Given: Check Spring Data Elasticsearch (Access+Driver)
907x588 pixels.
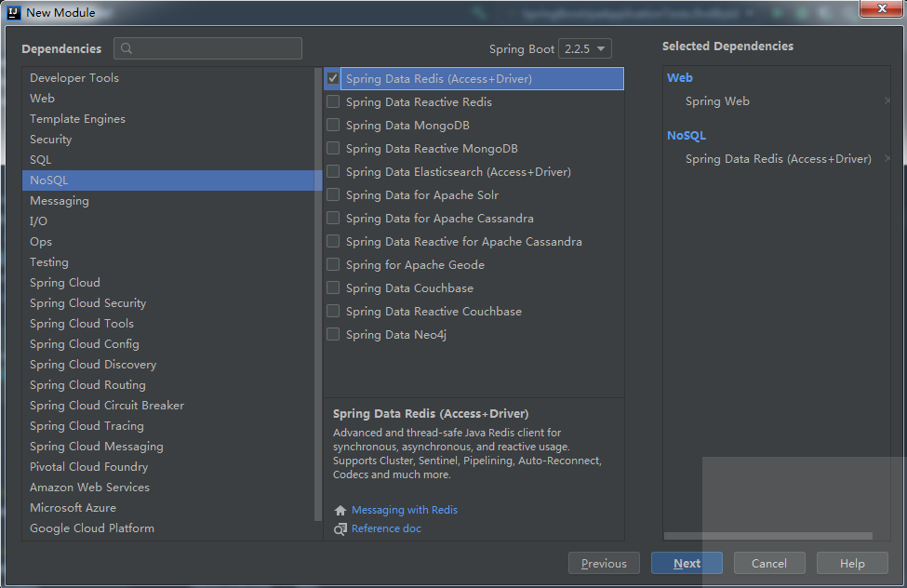Looking at the screenshot, I should click(333, 172).
